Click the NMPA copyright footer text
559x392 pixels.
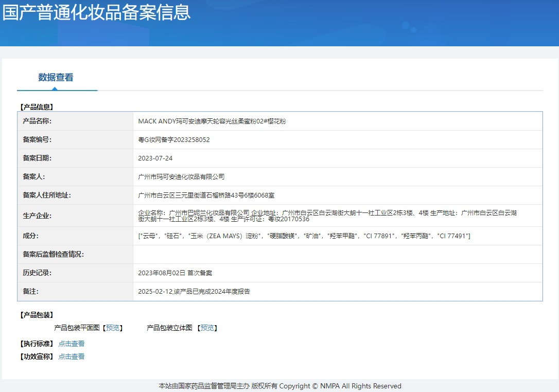280,386
